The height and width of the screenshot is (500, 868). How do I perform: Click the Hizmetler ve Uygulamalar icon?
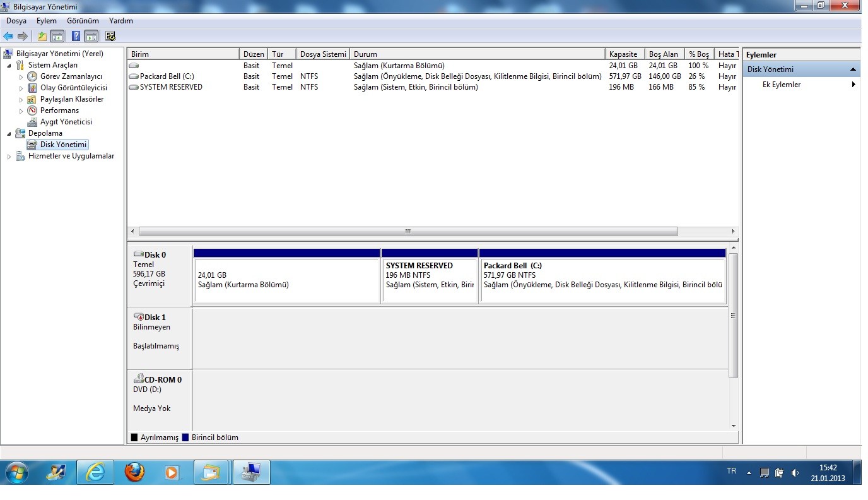(21, 156)
